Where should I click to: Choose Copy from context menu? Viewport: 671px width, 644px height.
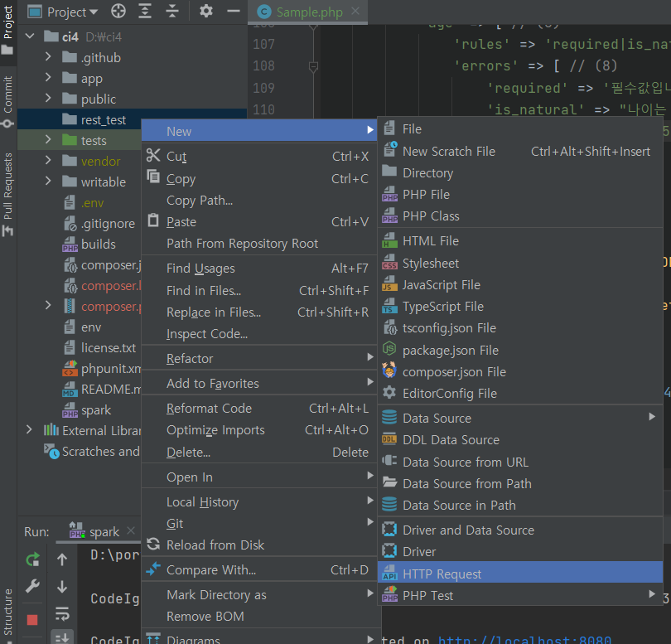point(259,178)
